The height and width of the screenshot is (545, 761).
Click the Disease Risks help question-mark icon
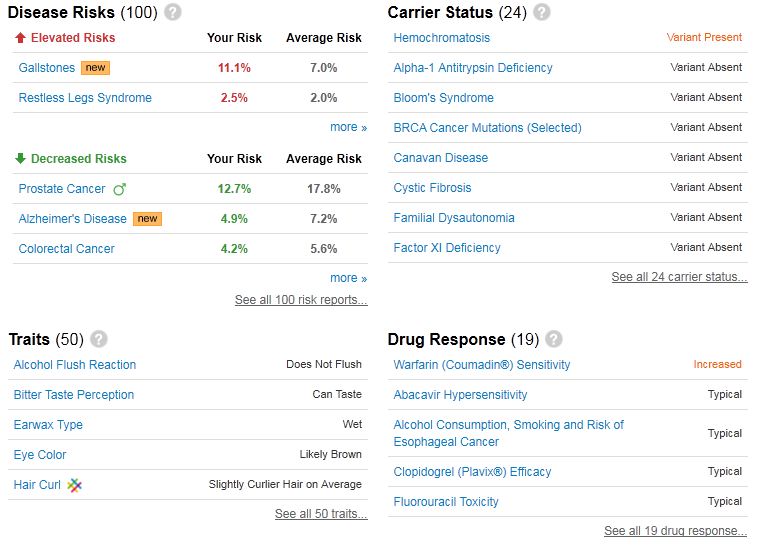pos(173,12)
